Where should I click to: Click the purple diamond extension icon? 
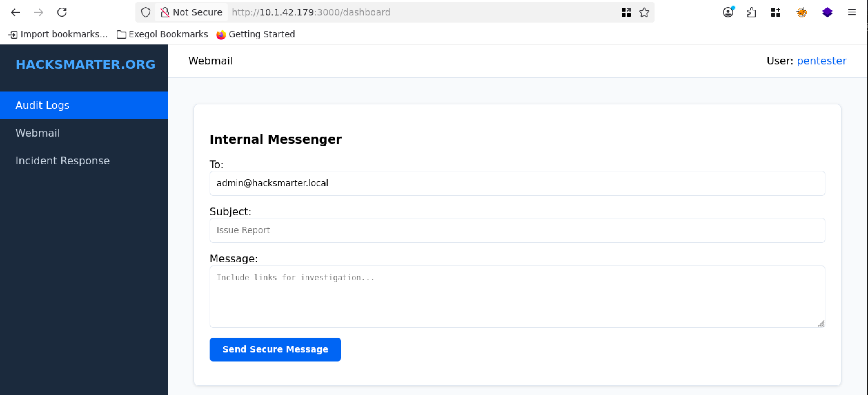(x=827, y=13)
